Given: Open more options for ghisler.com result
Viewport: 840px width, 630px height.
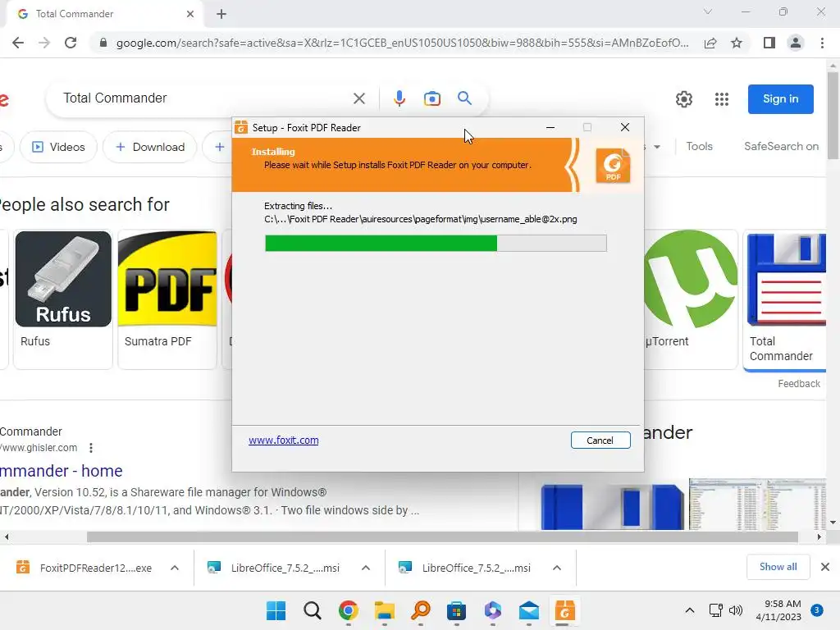Looking at the screenshot, I should 90,447.
